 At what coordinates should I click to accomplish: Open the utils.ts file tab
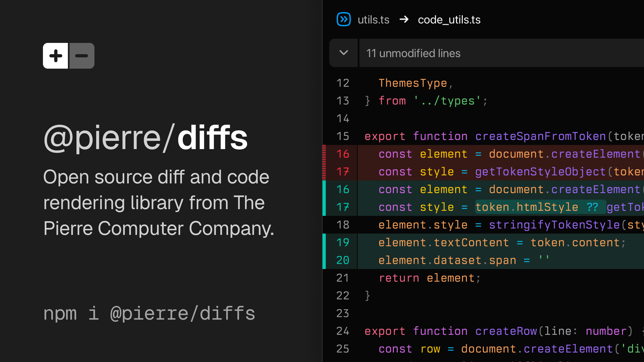pos(374,20)
